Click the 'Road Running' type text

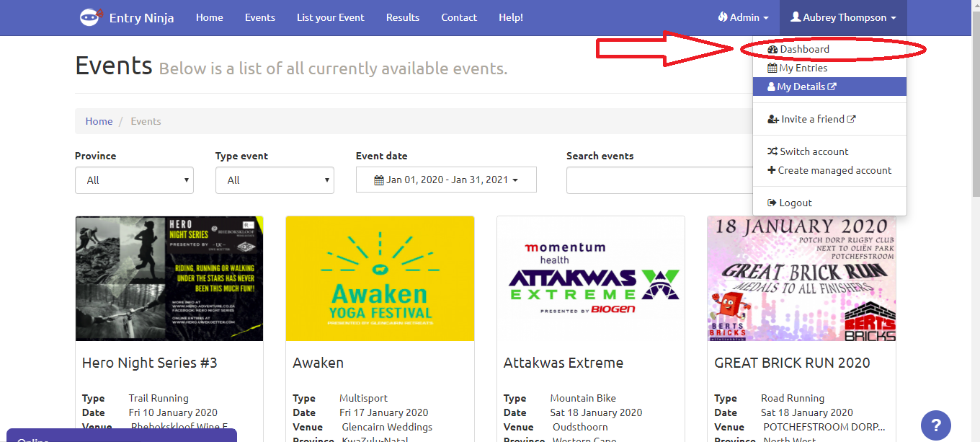coord(793,398)
